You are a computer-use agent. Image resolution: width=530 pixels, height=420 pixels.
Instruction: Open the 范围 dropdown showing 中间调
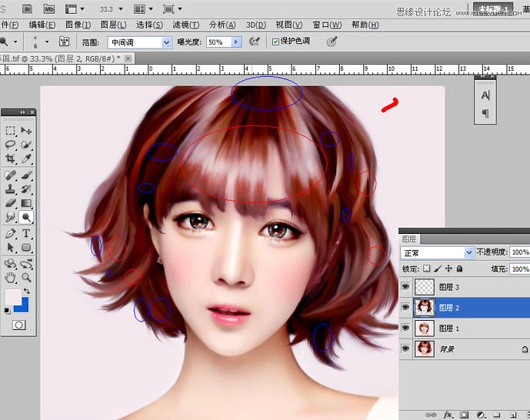click(x=138, y=42)
